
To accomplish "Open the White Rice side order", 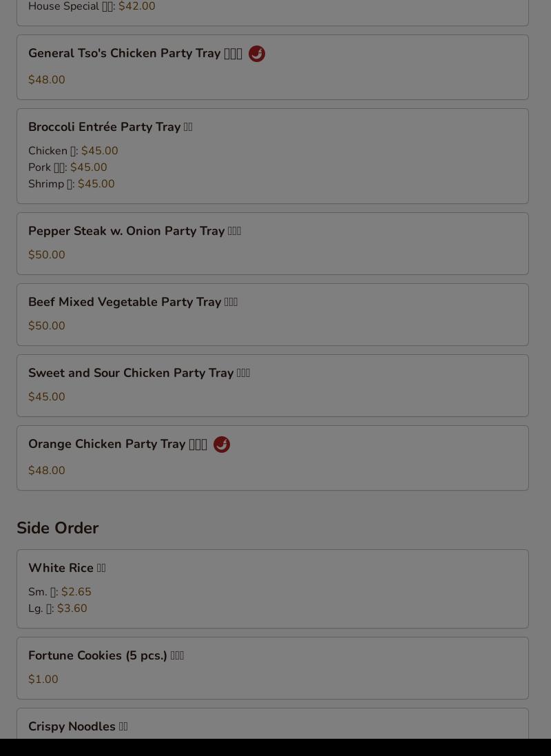I will click(272, 589).
